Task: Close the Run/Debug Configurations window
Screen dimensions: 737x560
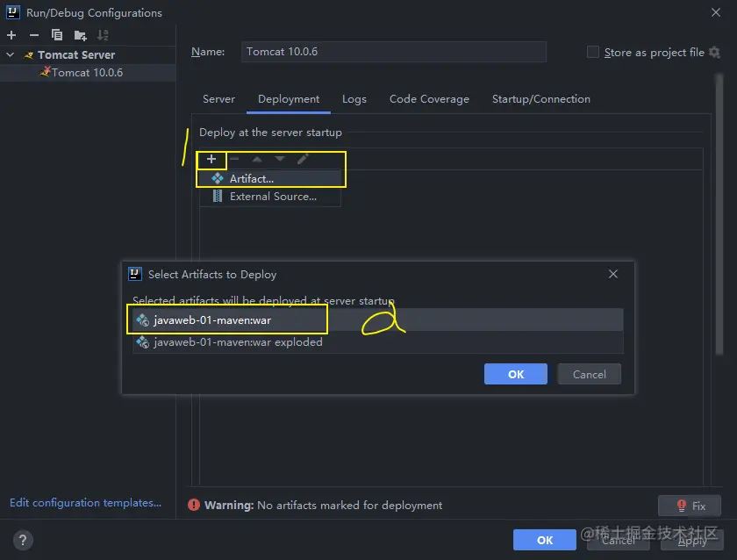Action: pyautogui.click(x=715, y=12)
